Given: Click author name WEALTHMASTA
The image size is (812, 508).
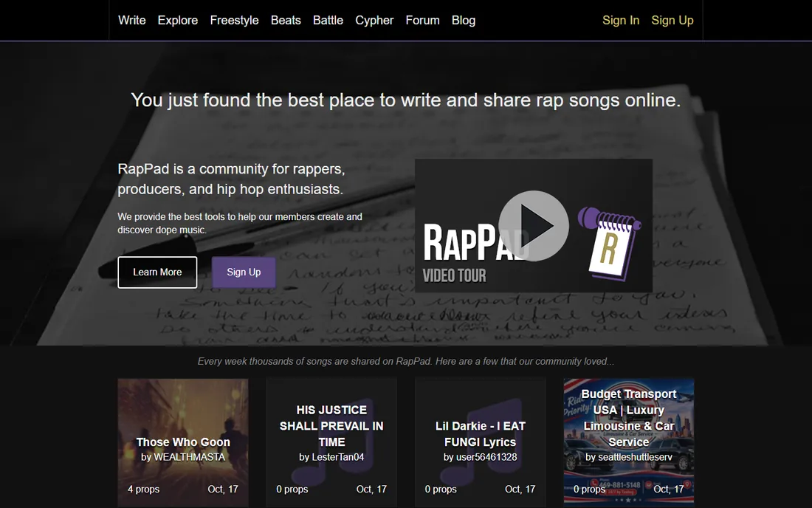Looking at the screenshot, I should tap(190, 457).
